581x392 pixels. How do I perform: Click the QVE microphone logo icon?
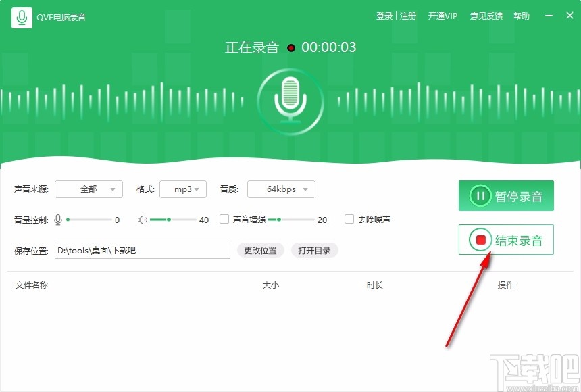[x=21, y=16]
